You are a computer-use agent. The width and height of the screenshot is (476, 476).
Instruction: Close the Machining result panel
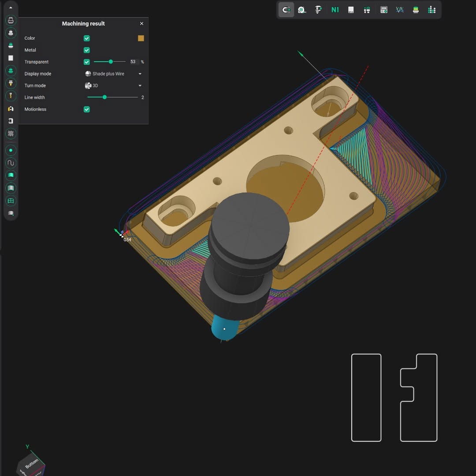[141, 23]
